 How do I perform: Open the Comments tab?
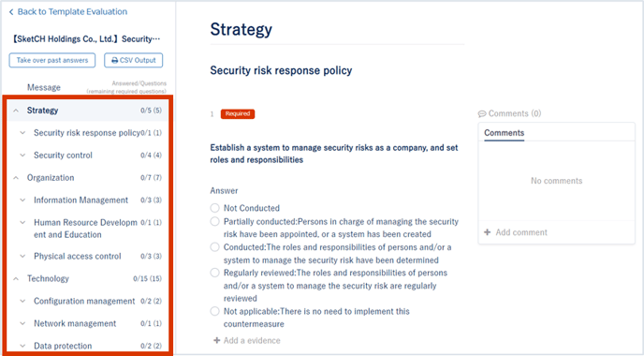(504, 133)
